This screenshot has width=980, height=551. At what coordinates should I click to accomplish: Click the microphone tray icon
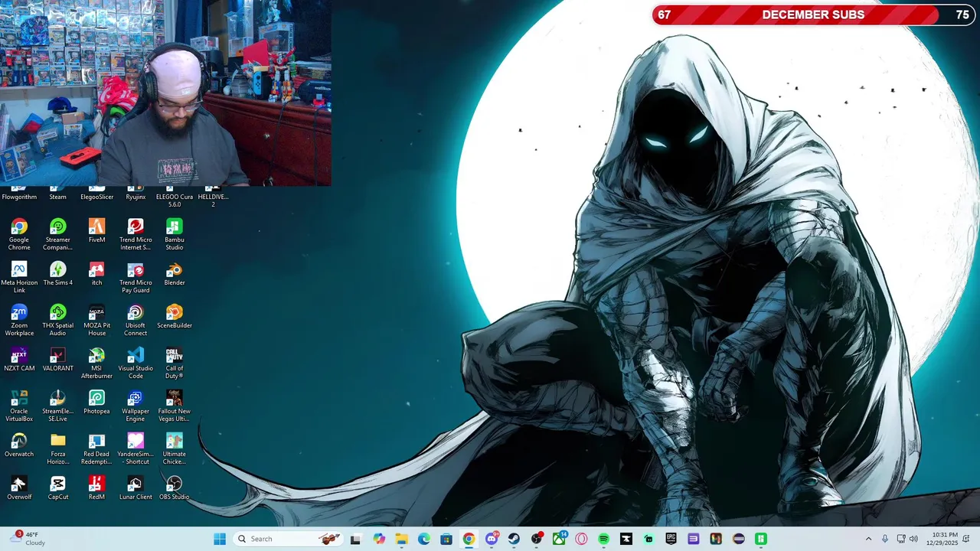(885, 539)
